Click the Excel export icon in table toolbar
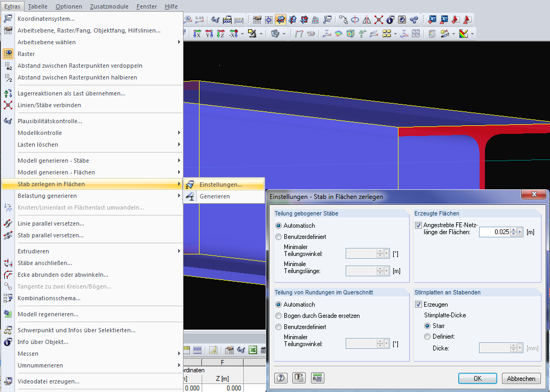 pyautogui.click(x=252, y=350)
